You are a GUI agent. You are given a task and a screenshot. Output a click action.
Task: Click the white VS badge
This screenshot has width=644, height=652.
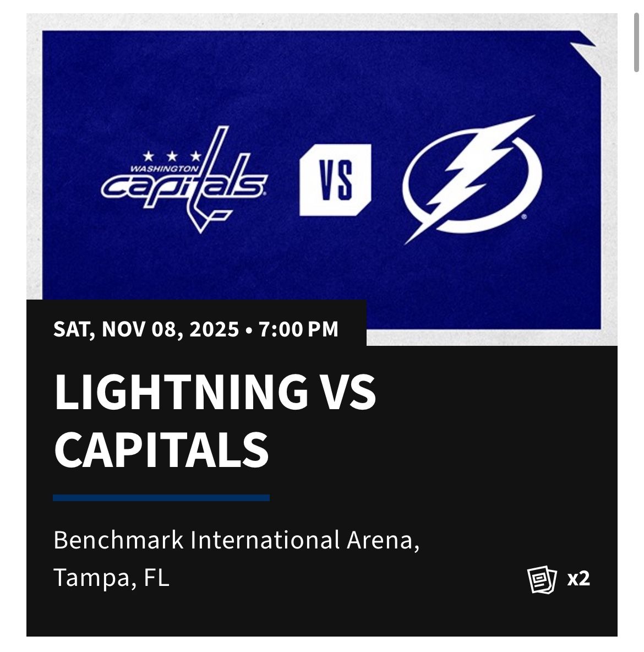335,179
